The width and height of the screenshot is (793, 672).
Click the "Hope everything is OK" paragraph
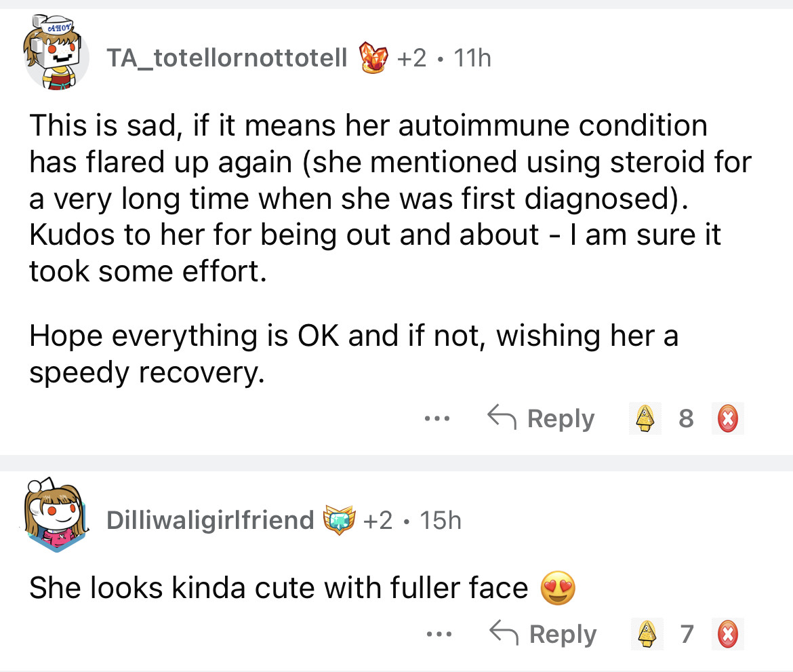(x=352, y=354)
